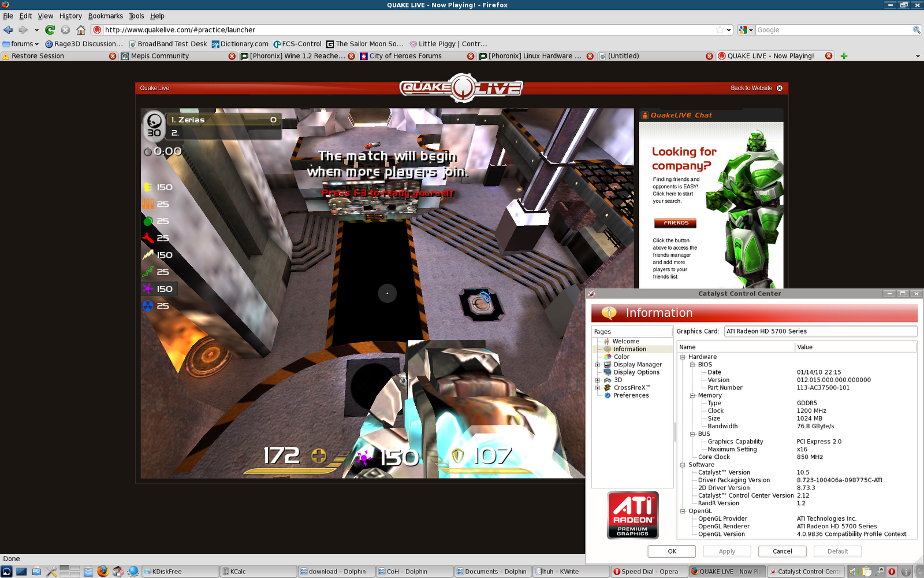Open a new tab with green plus

pos(844,56)
